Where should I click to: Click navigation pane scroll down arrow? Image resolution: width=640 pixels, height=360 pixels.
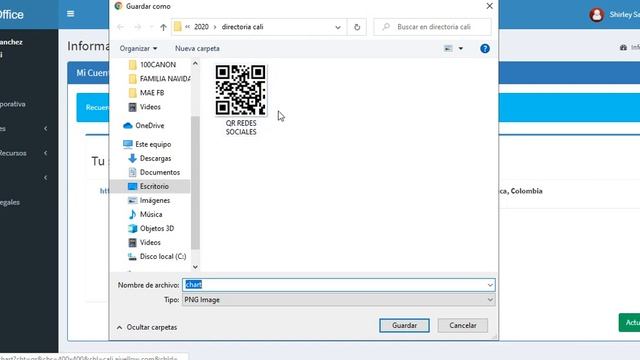195,267
